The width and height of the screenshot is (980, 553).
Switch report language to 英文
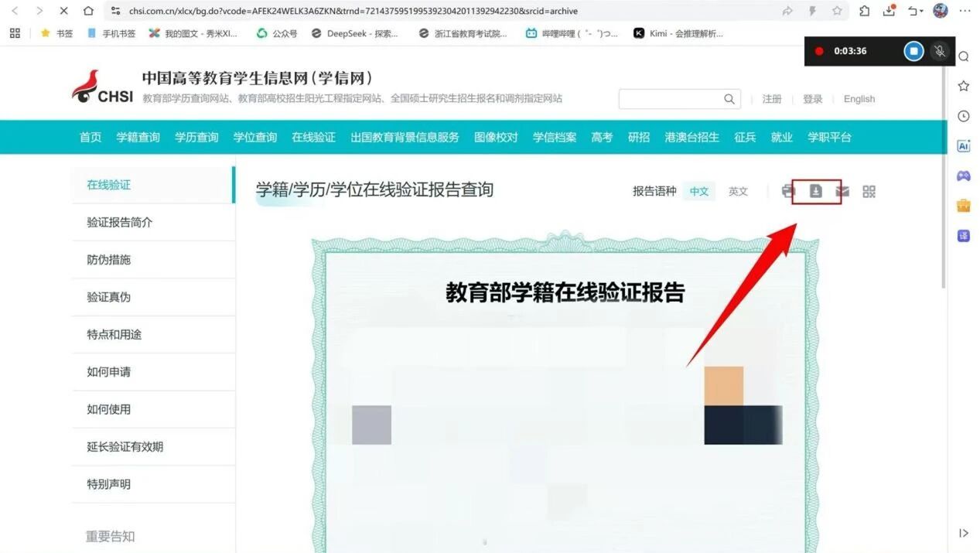click(738, 191)
